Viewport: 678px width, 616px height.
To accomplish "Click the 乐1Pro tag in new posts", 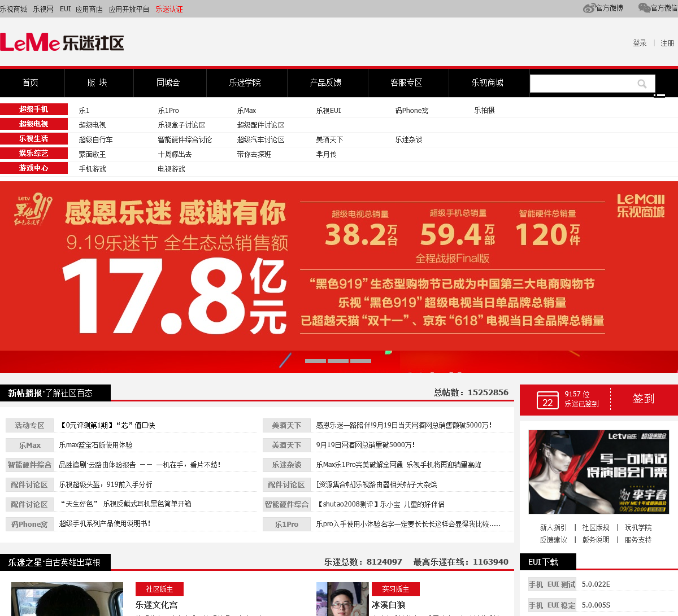I will (286, 525).
